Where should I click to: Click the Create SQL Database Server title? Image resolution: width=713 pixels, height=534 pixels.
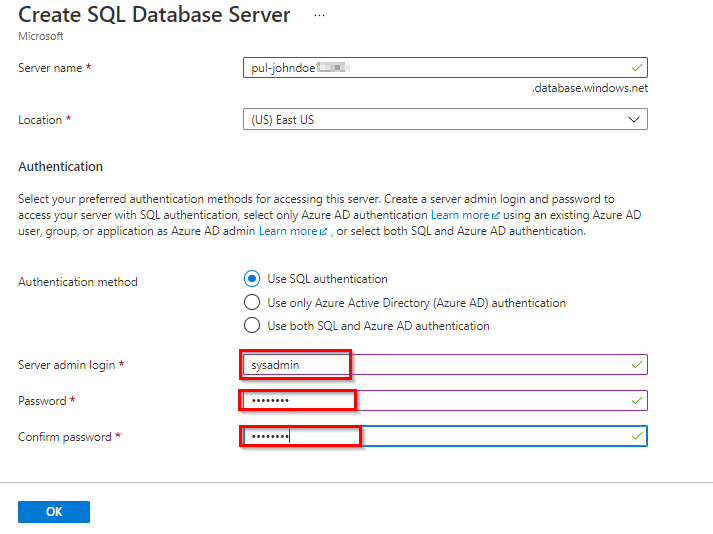[154, 15]
